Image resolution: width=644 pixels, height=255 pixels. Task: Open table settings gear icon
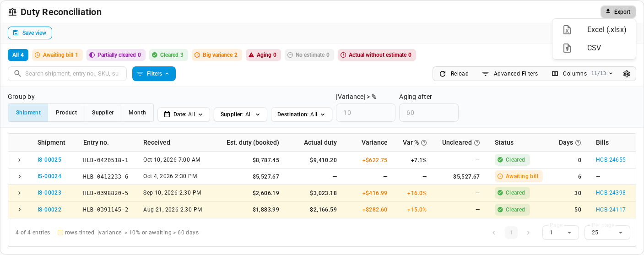coord(627,74)
